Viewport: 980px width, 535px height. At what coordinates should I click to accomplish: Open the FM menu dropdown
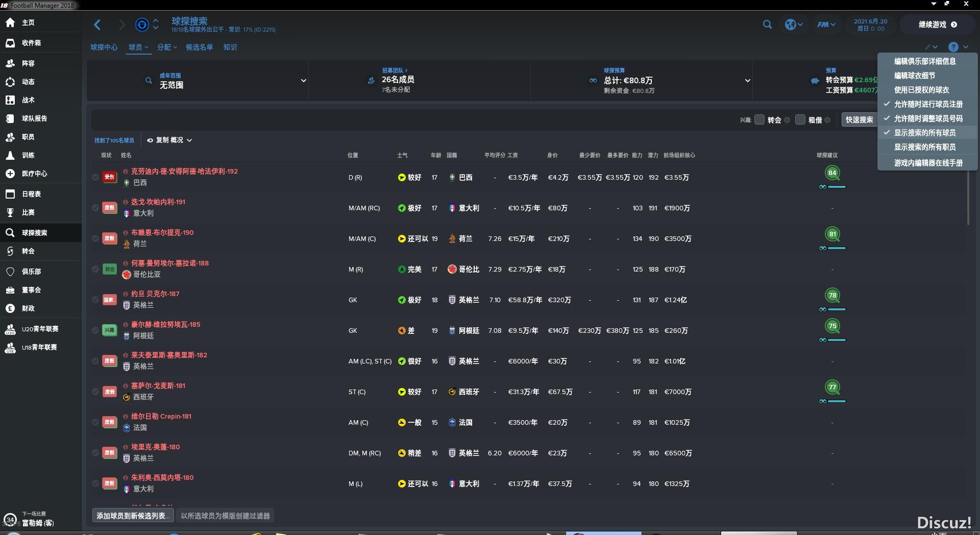point(826,25)
